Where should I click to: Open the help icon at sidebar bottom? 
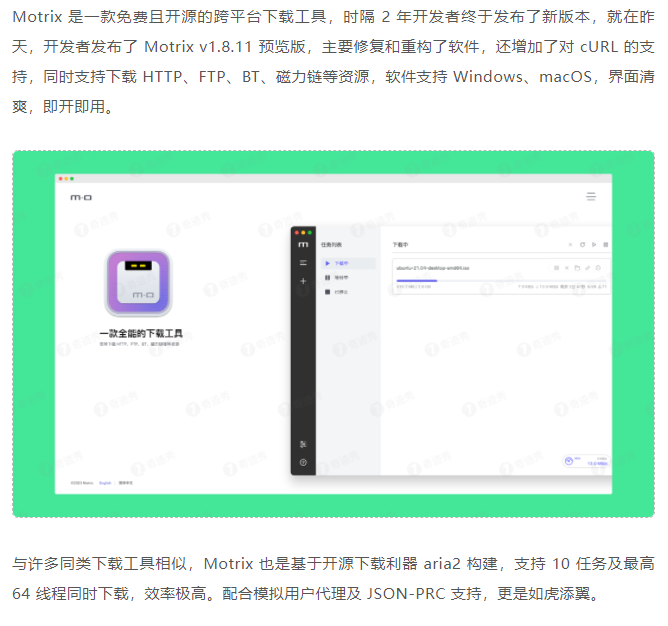tap(303, 462)
